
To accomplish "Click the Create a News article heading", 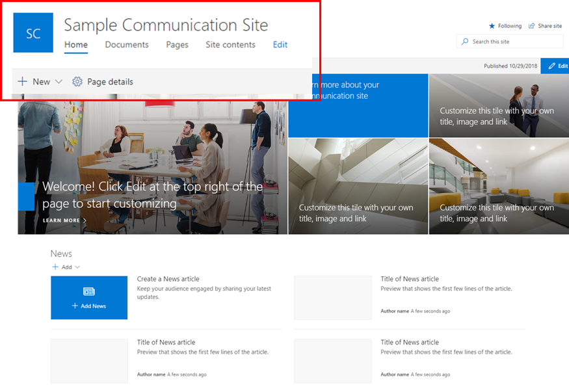I will tap(168, 279).
